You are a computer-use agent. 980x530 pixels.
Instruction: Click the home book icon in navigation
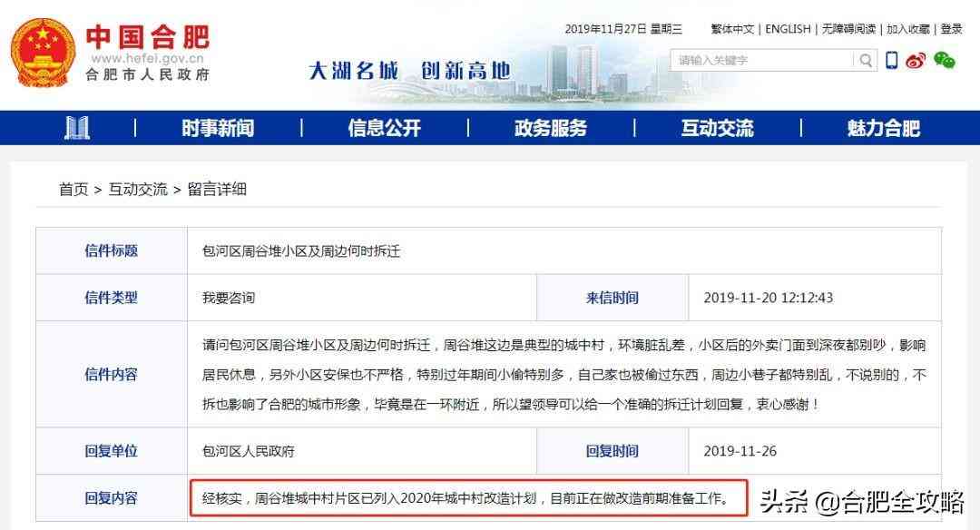coord(77,128)
